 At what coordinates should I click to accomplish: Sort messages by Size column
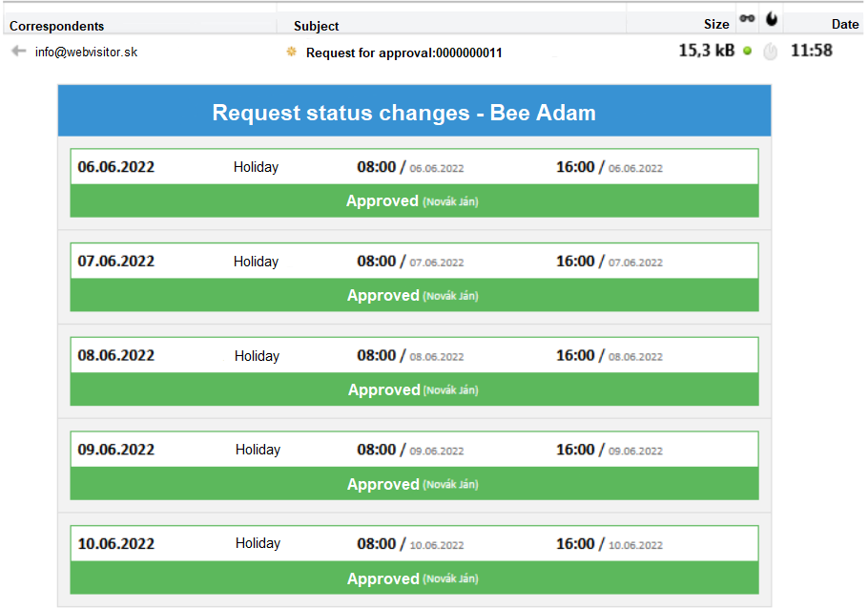pos(716,25)
